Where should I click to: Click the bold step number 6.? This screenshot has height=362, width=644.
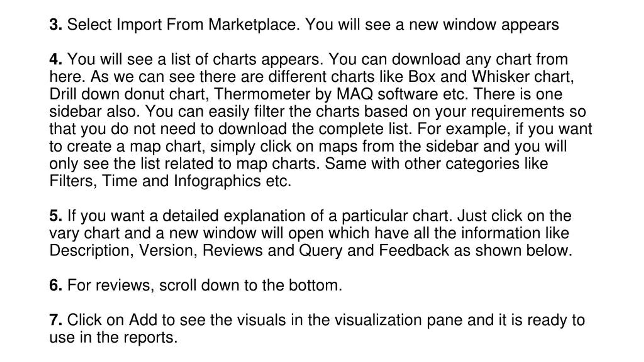56,285
